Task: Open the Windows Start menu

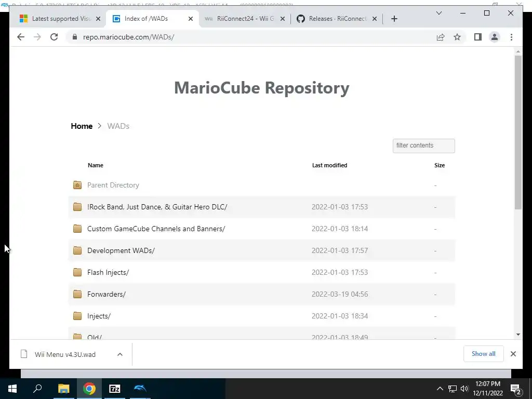Action: click(12, 389)
